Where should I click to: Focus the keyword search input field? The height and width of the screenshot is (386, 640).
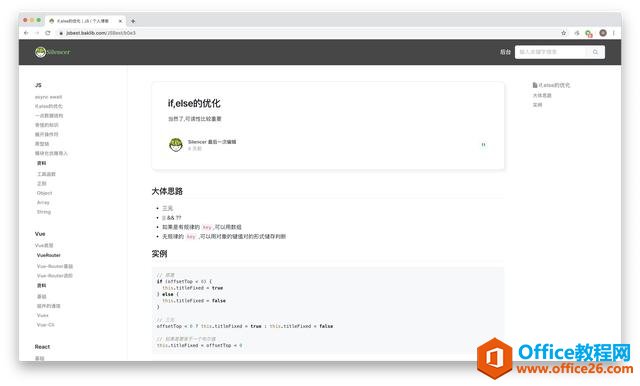[x=551, y=52]
